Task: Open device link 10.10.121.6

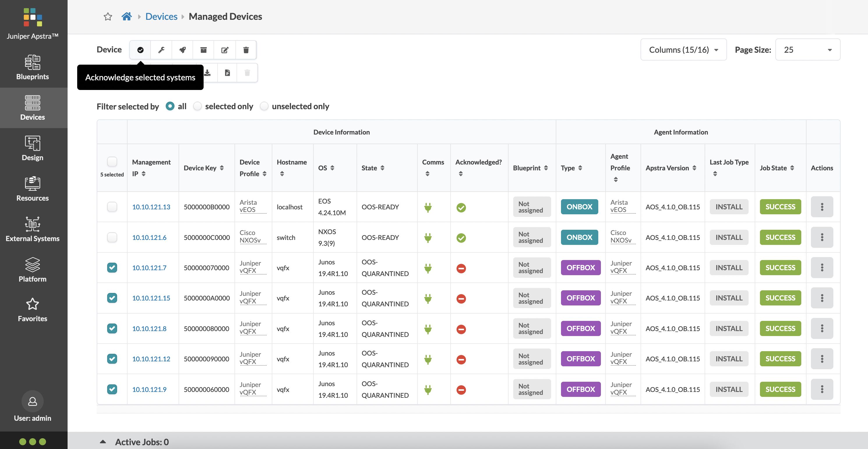Action: point(149,238)
